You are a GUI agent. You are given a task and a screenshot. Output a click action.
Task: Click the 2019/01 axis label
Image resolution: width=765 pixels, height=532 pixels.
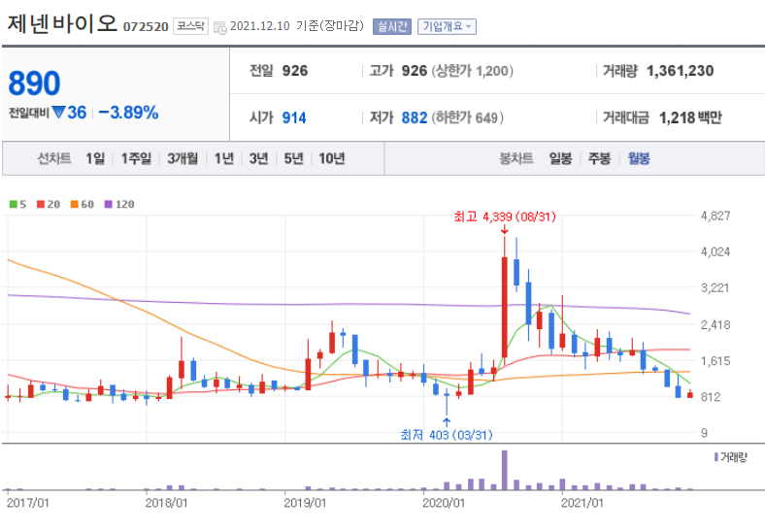(305, 503)
